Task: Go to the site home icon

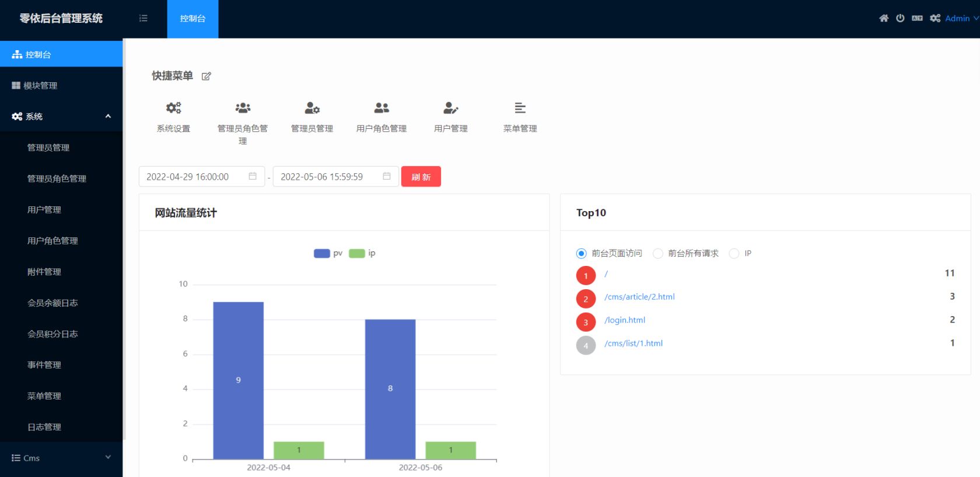Action: coord(884,18)
